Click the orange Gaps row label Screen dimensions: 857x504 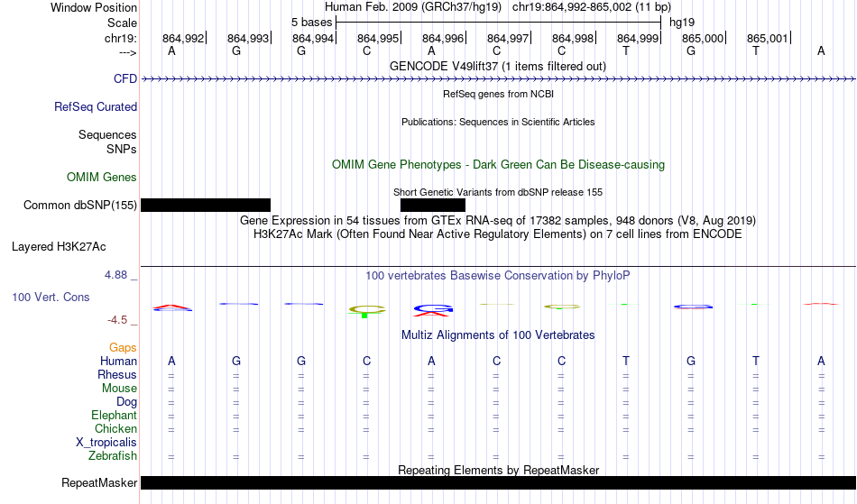(x=123, y=347)
